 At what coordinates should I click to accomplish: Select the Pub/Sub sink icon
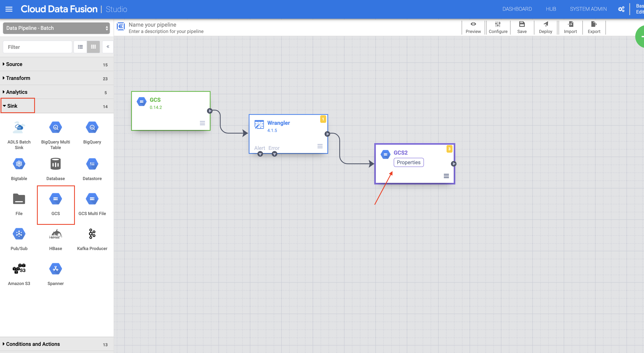click(19, 234)
